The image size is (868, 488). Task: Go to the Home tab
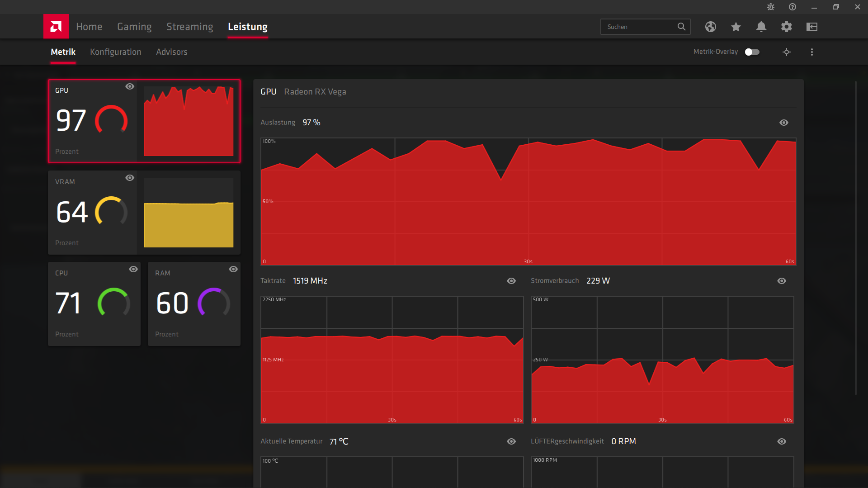(x=89, y=27)
